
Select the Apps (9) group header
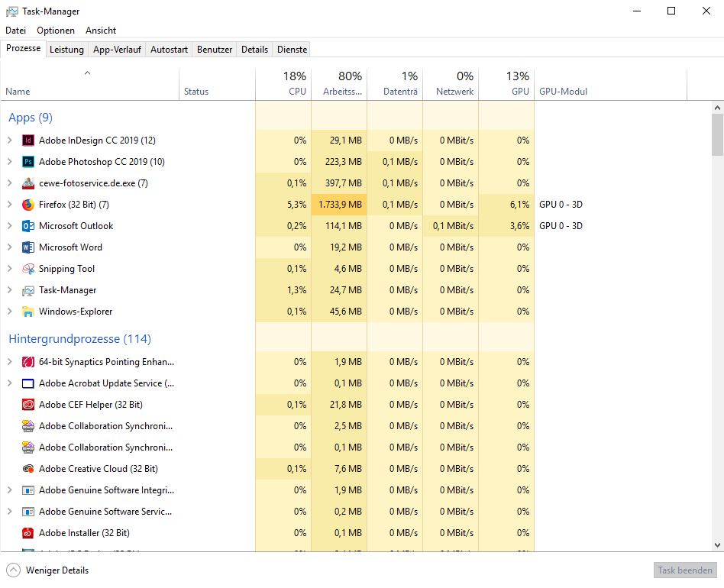pyautogui.click(x=31, y=118)
